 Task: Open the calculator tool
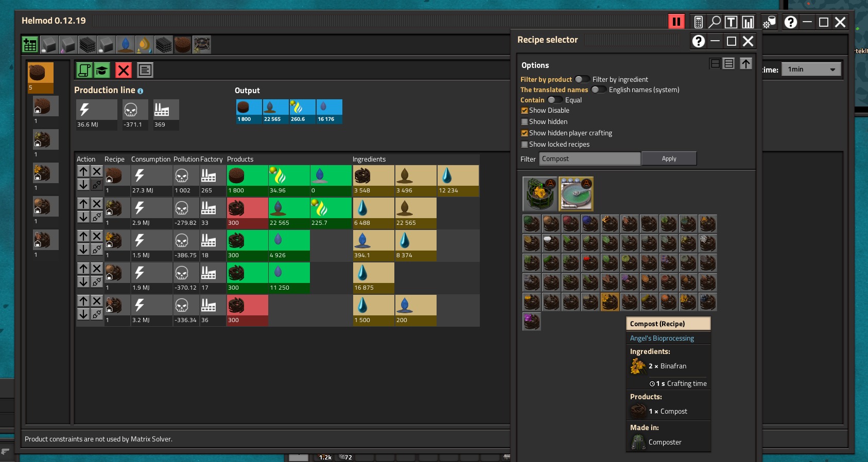click(699, 22)
